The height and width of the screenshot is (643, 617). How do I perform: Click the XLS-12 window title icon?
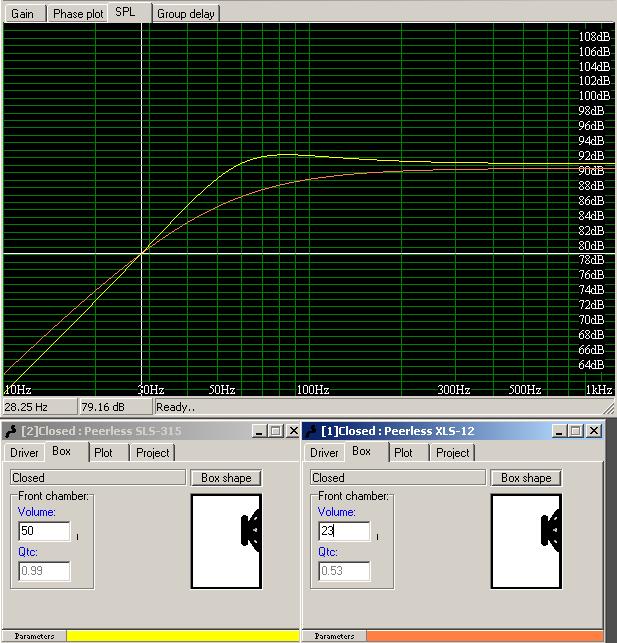(x=312, y=431)
